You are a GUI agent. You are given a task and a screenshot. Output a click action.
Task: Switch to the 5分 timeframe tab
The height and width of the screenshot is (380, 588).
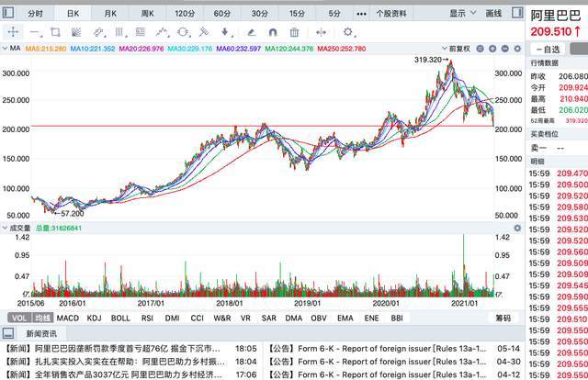pos(334,14)
